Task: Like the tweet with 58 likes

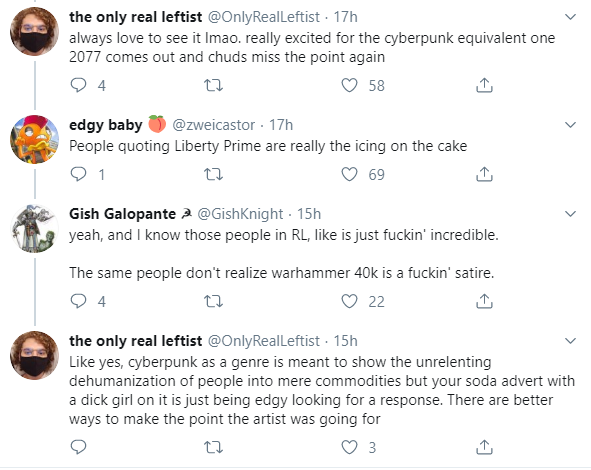Action: (x=349, y=85)
